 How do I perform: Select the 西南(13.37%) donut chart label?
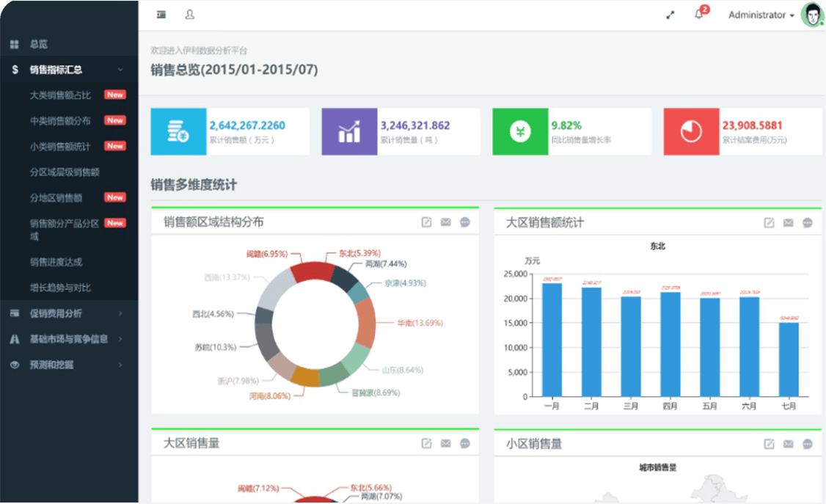tap(227, 277)
